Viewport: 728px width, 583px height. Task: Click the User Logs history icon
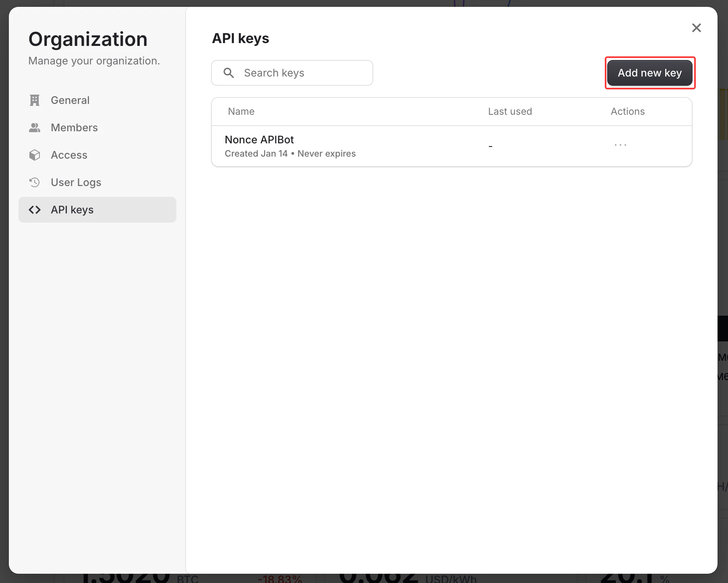coord(35,182)
